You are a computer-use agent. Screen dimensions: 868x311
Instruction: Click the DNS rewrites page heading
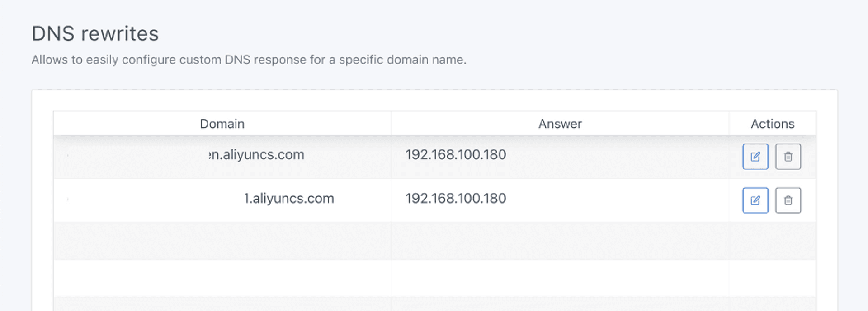coord(95,34)
